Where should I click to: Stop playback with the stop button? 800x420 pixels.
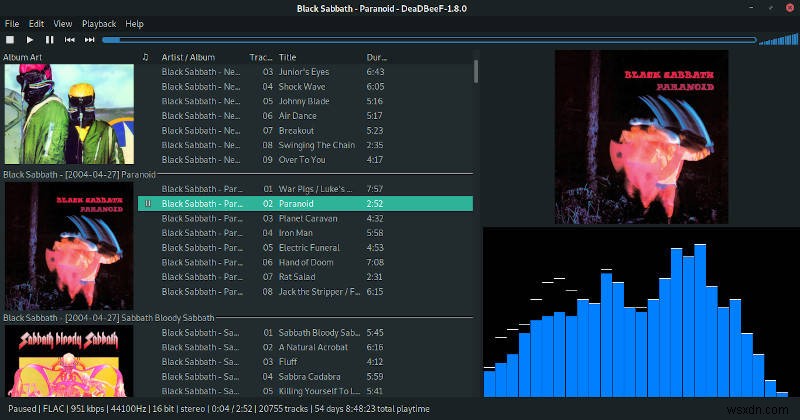point(10,40)
